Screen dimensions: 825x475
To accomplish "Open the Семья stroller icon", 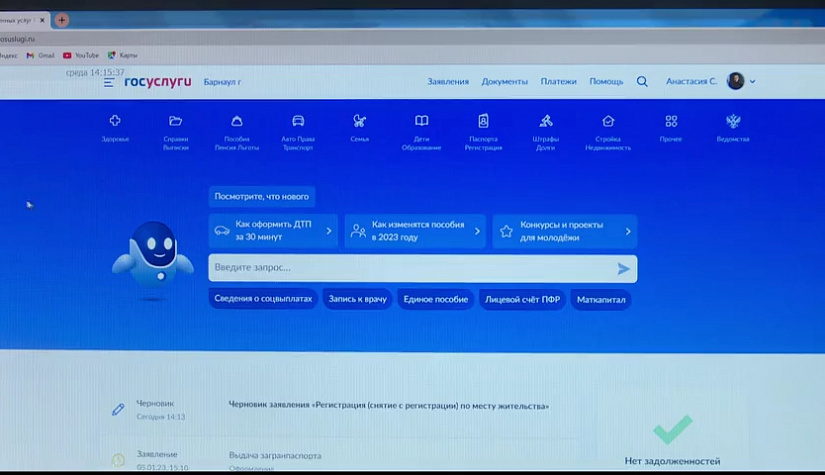I will click(x=359, y=122).
